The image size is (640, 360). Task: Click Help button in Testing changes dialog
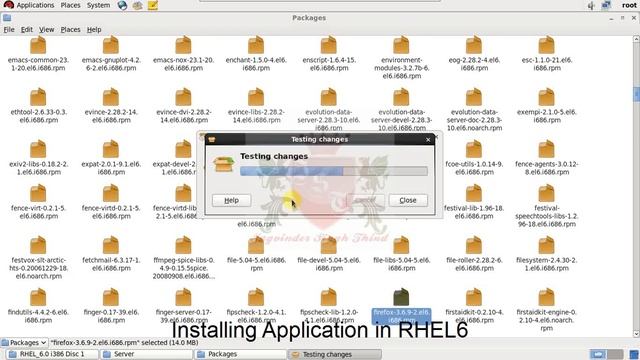(231, 200)
